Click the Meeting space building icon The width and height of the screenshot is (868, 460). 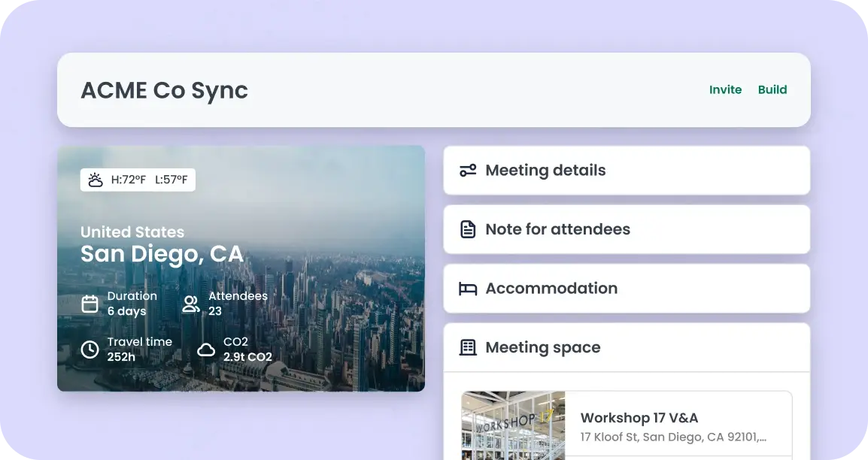point(468,347)
